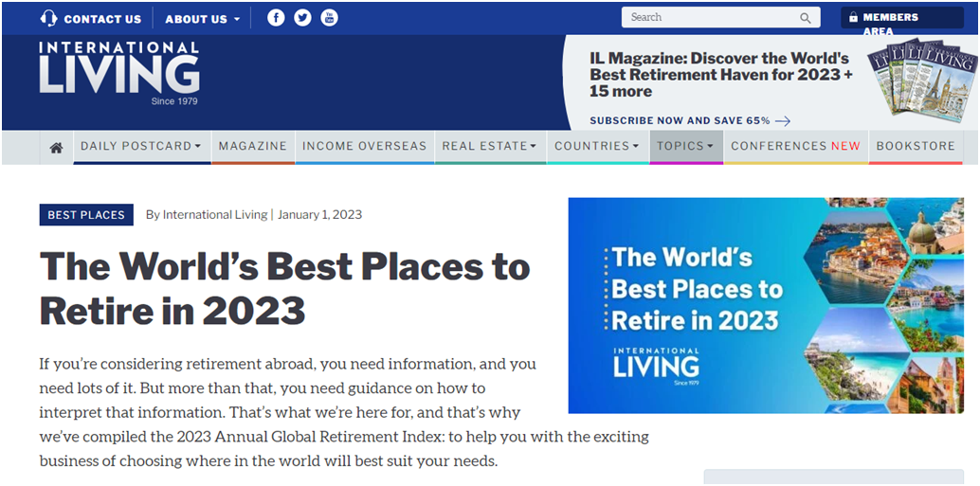Click the search magnifier icon
Screen dimensions: 980x486
pos(806,18)
